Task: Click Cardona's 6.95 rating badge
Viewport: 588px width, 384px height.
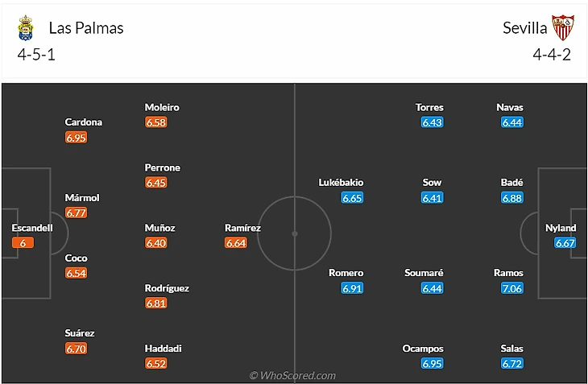Action: point(76,138)
